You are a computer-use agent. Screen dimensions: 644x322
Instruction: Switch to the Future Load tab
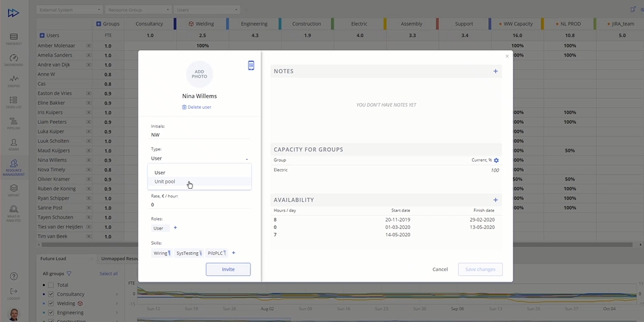pos(53,259)
